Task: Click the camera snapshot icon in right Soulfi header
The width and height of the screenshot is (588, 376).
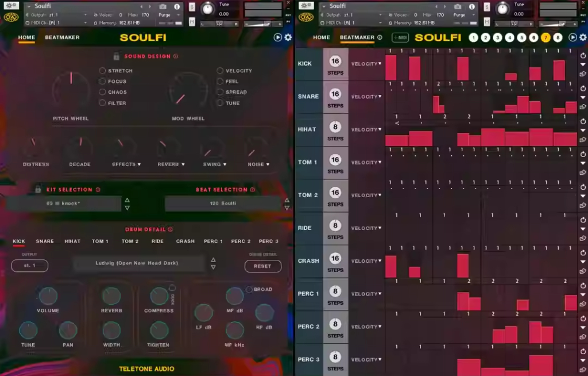Action: point(458,6)
